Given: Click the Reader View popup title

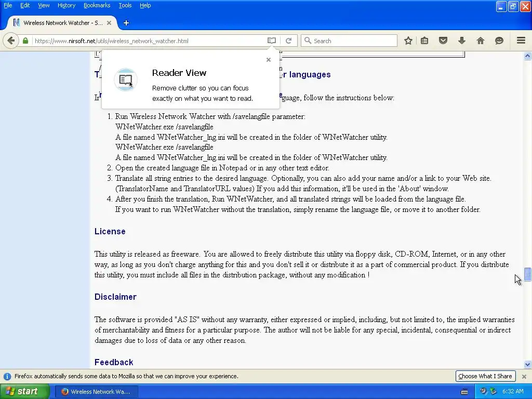Looking at the screenshot, I should [x=179, y=73].
